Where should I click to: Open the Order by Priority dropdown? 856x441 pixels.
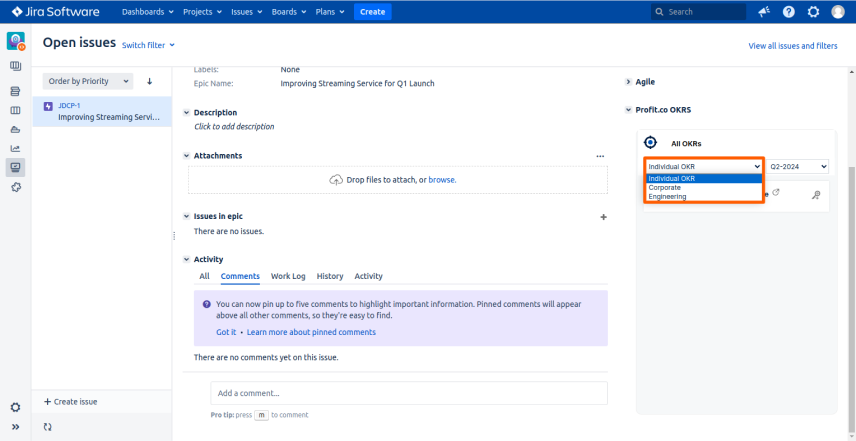[x=88, y=81]
